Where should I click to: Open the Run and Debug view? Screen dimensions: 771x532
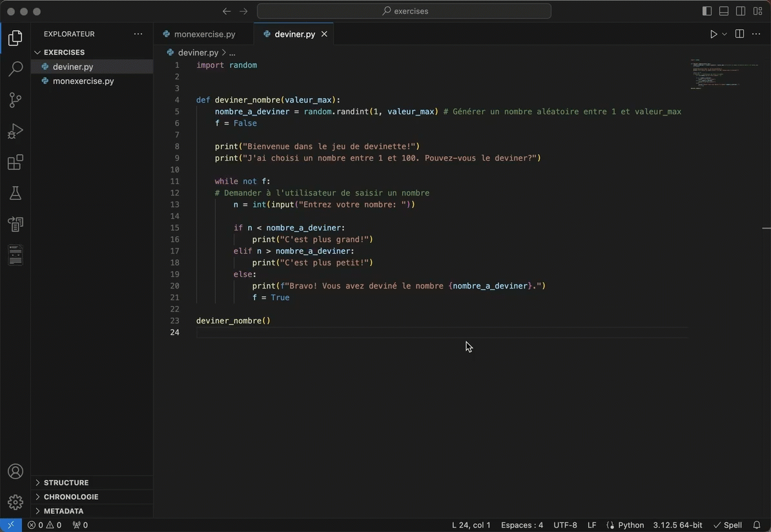15,131
